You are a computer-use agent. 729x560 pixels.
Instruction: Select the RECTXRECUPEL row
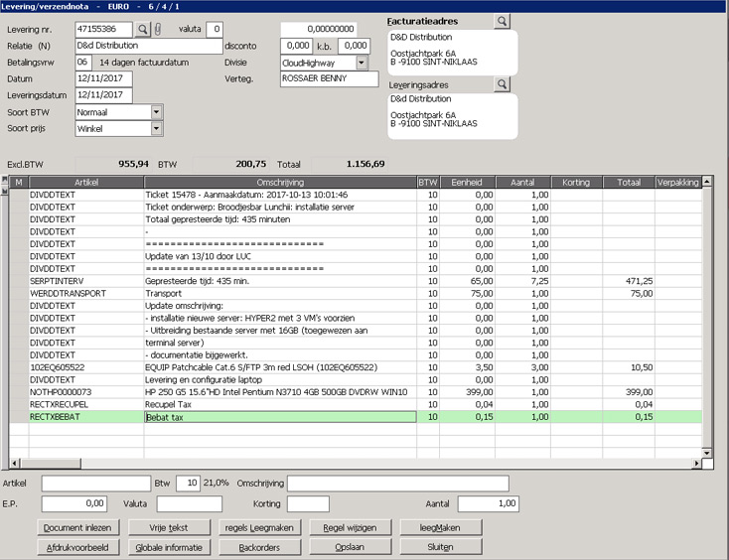356,404
